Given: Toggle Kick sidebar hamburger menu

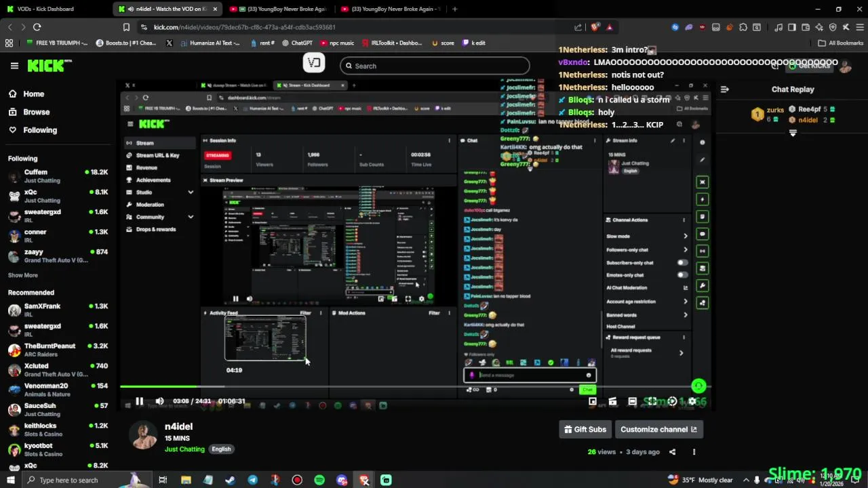Looking at the screenshot, I should pos(14,66).
